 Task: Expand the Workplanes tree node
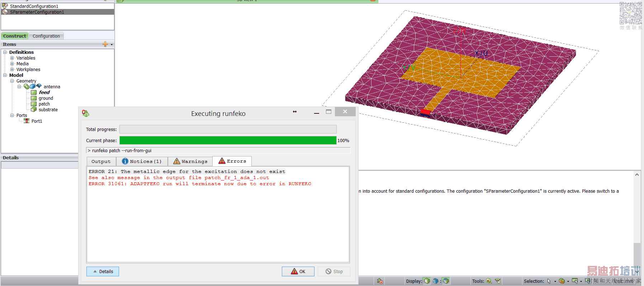[x=12, y=69]
